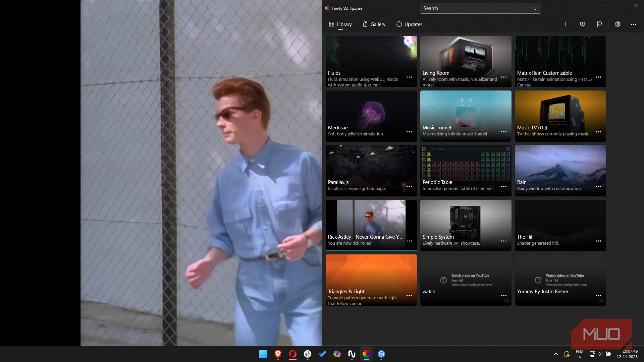Open options menu for Rick Astley wallpaper
Screen dimensions: 644x362
tap(409, 241)
